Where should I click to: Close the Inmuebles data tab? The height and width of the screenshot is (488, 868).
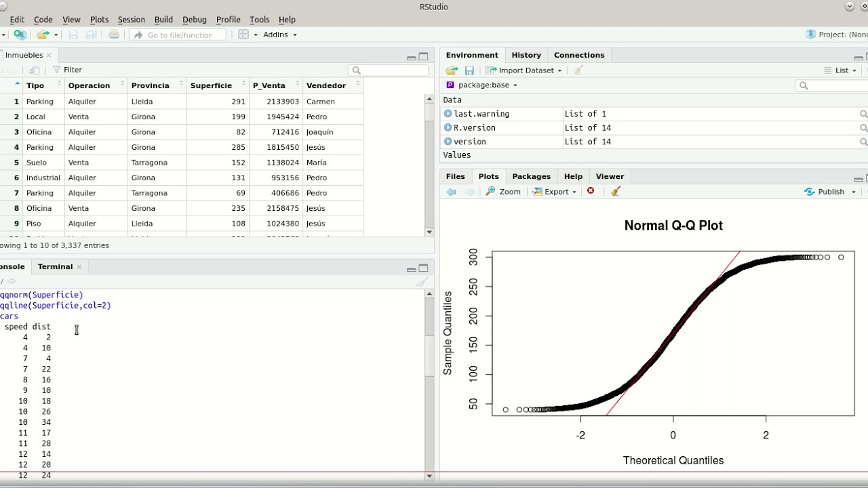pyautogui.click(x=49, y=56)
